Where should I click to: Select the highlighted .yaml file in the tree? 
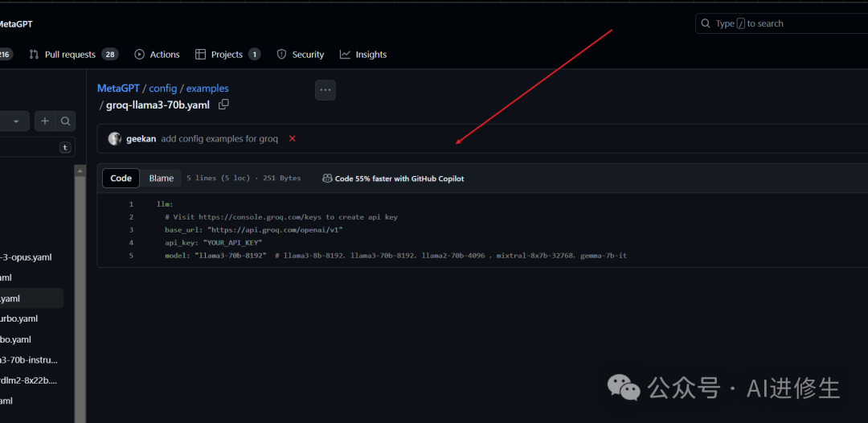[x=31, y=298]
